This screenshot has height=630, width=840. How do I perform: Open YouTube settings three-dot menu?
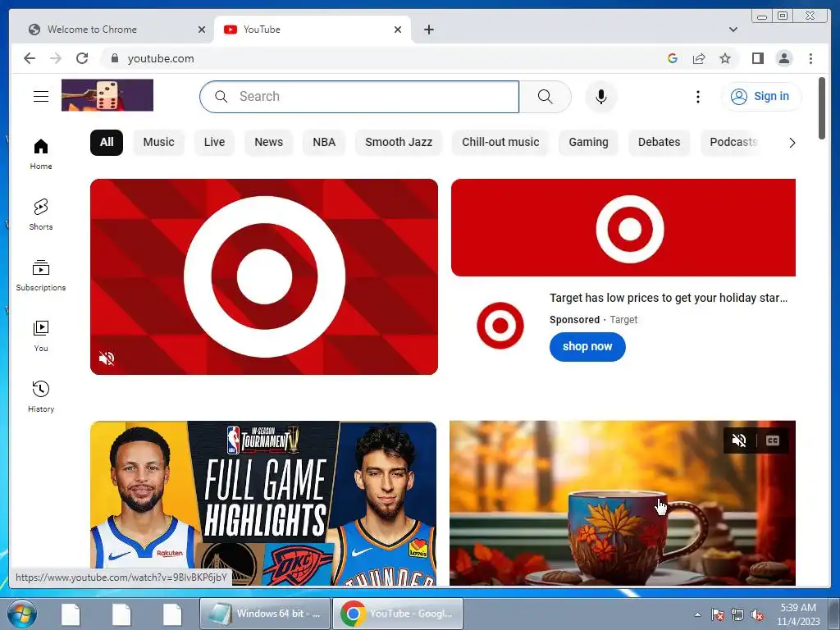click(697, 97)
